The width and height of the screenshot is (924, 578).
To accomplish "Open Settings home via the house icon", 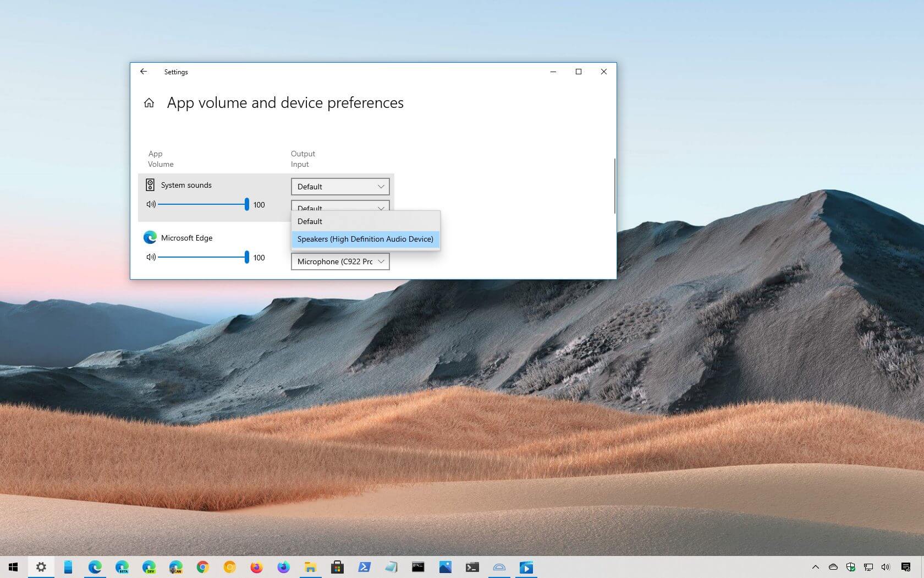I will click(x=148, y=103).
